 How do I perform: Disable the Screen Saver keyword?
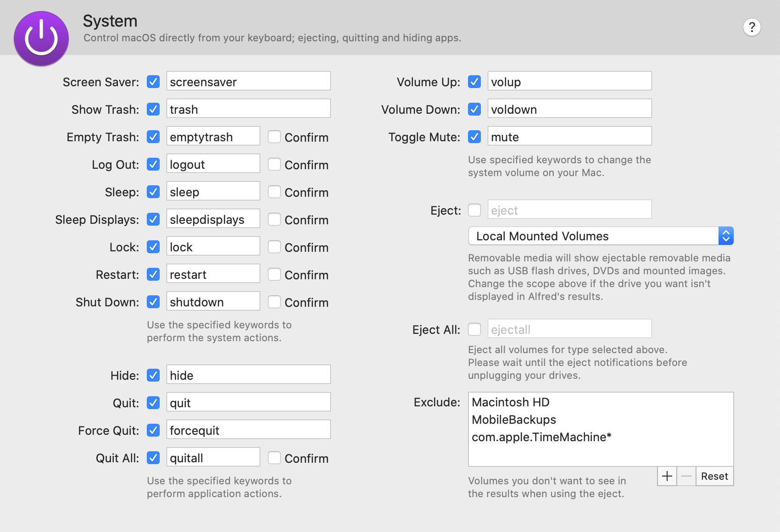click(153, 82)
